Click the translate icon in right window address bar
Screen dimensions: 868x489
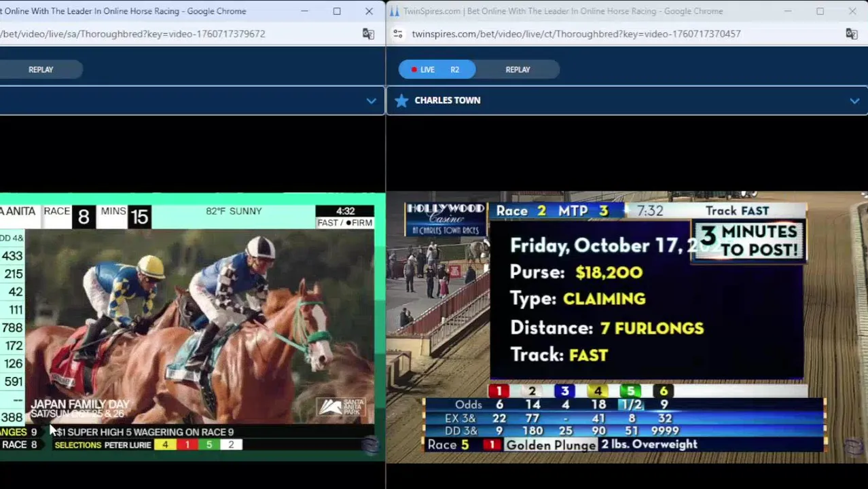(852, 33)
